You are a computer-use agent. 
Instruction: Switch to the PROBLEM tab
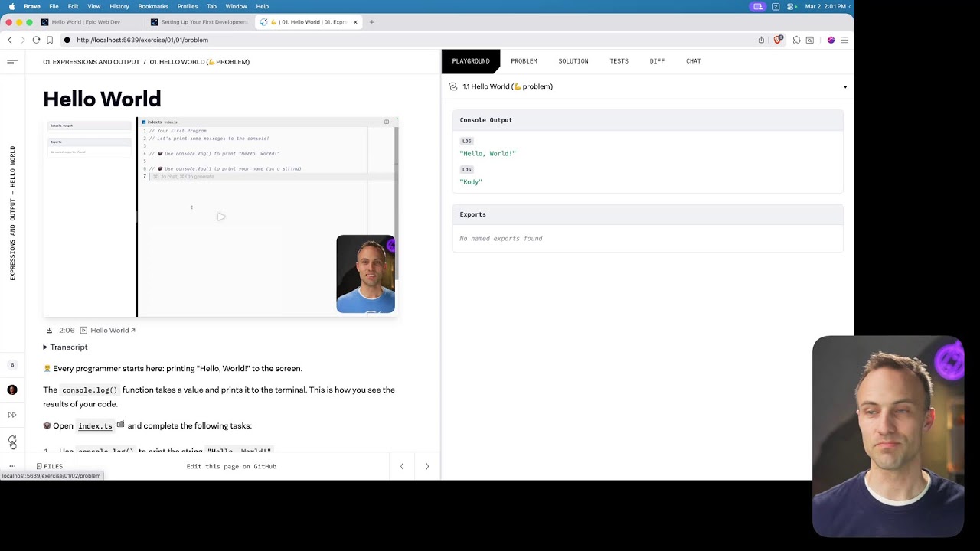pyautogui.click(x=524, y=61)
